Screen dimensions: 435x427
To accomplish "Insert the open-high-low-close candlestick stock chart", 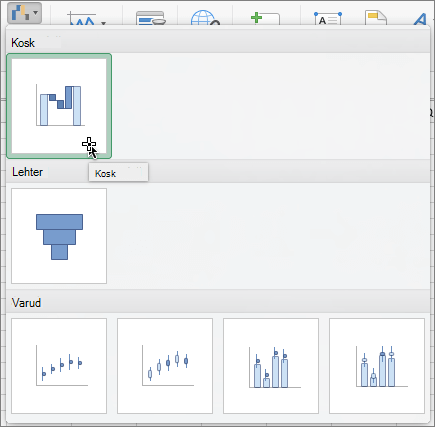I will [165, 366].
